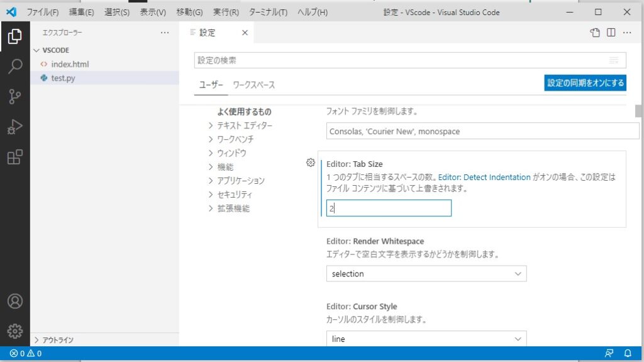Open the 表示(V) menu
This screenshot has width=644, height=362.
(x=153, y=12)
